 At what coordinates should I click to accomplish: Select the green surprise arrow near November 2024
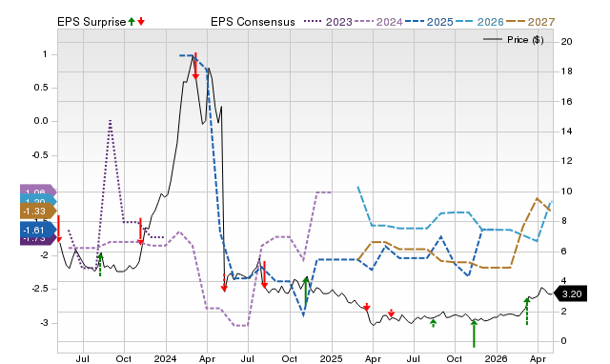pos(306,291)
